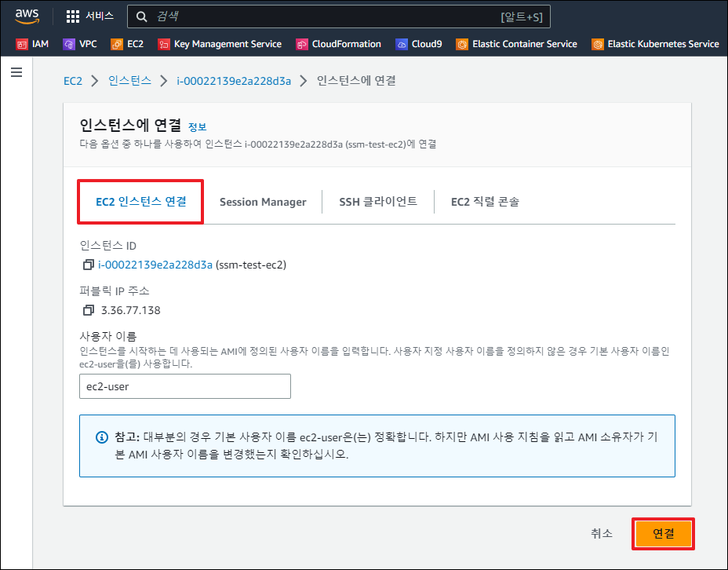
Task: Open the EC2 bookmark icon
Action: click(117, 44)
